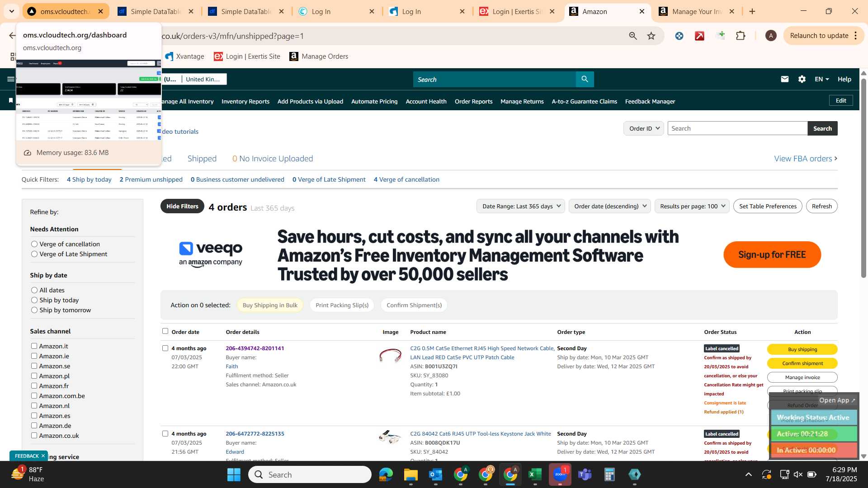Open the Inventory Reports menu item

[x=245, y=102]
